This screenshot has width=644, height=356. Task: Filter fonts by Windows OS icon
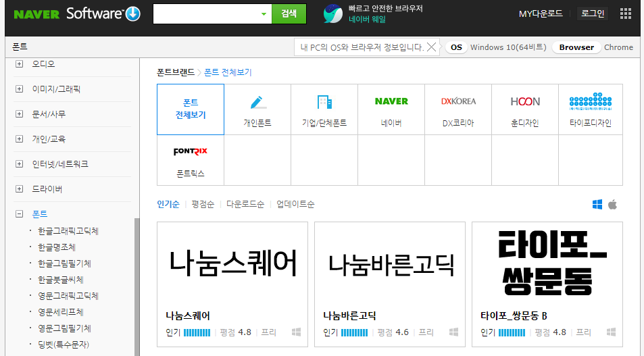click(x=597, y=205)
